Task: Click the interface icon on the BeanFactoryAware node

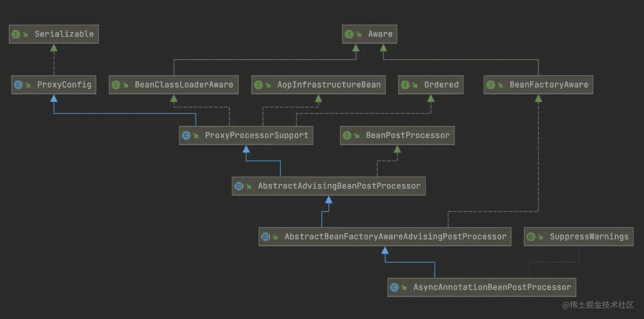Action: tap(491, 84)
